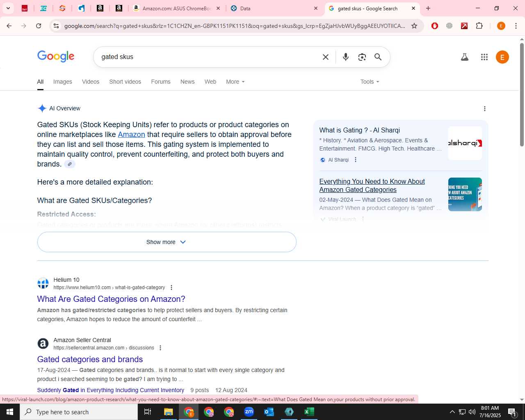This screenshot has width=525, height=420.
Task: Open 'What is Gating ? - Al Sharqi' source
Action: coord(360,130)
